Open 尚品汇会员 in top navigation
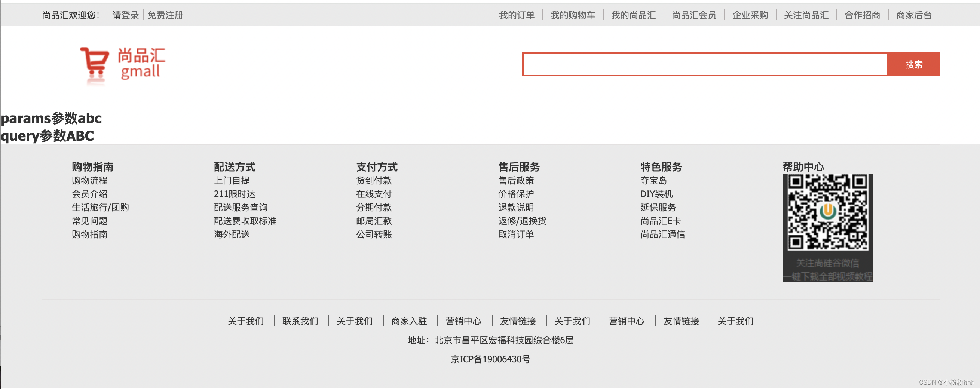980x389 pixels. point(694,15)
